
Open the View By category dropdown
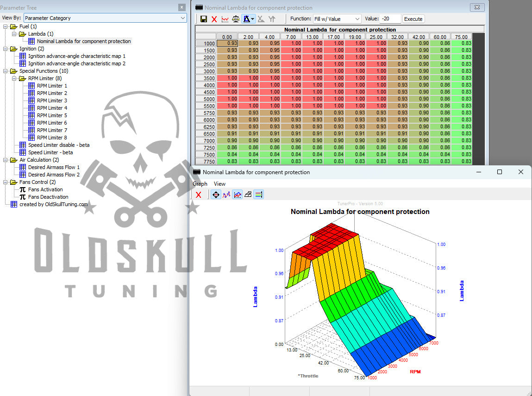point(105,18)
